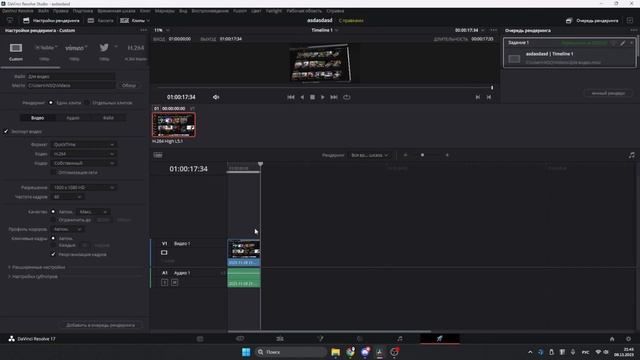640x360 pixels.
Task: Open Render range dropdown above timeline
Action: pyautogui.click(x=369, y=155)
